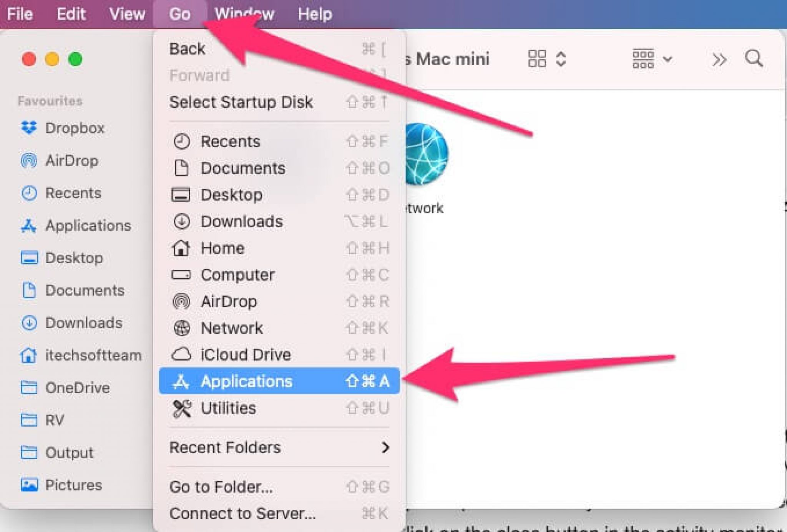Open the Go menu in menu bar
787x532 pixels.
[x=180, y=14]
